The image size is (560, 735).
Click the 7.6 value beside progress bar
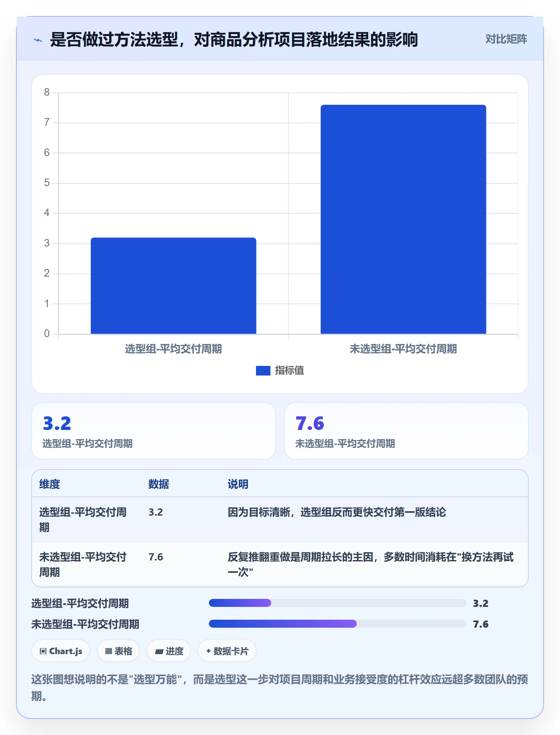click(x=480, y=624)
